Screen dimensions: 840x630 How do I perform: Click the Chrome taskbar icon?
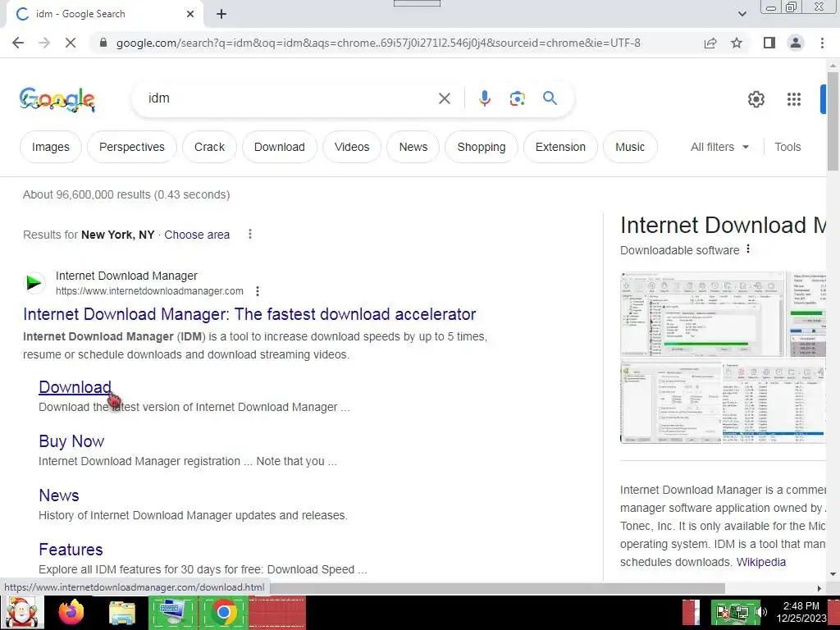224,612
